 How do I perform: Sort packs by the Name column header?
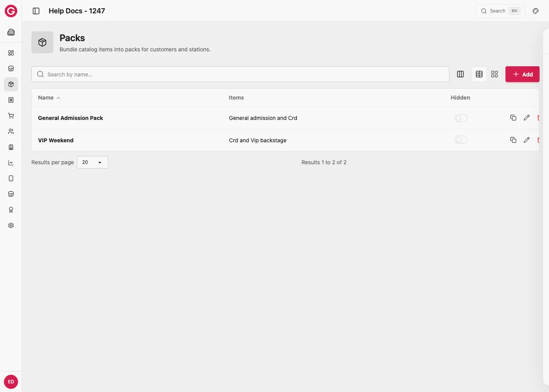[49, 98]
